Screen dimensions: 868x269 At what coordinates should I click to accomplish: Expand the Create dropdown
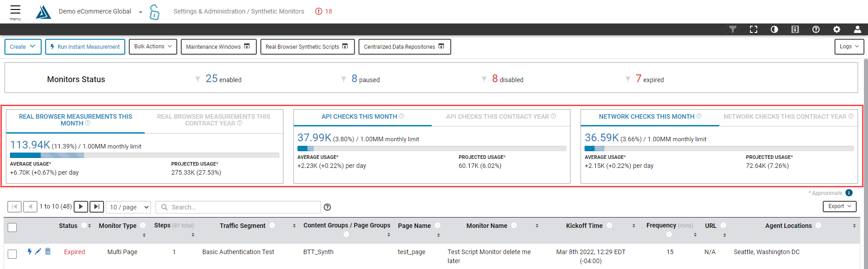coord(23,46)
